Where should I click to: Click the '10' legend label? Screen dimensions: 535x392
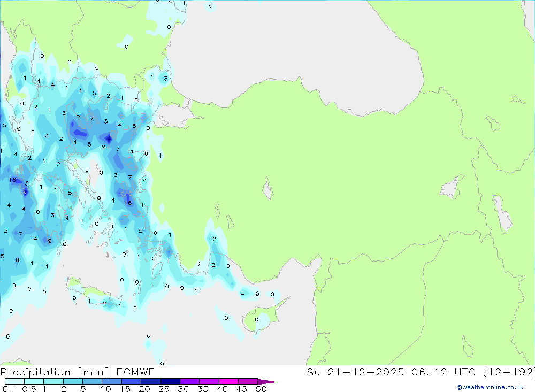[106, 389]
